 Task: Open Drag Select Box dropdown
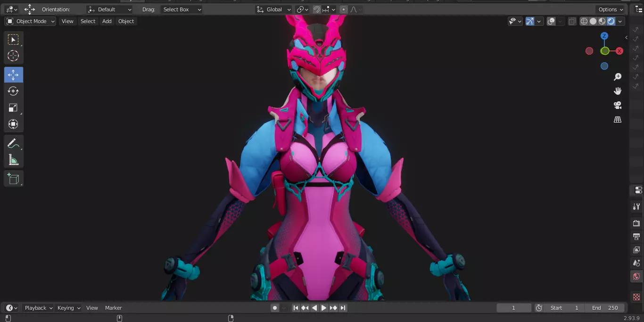click(182, 9)
